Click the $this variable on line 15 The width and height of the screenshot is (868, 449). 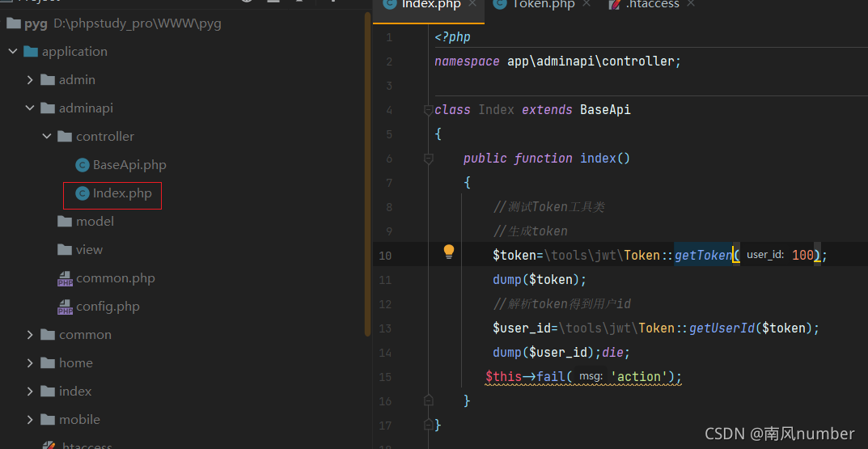tap(503, 377)
